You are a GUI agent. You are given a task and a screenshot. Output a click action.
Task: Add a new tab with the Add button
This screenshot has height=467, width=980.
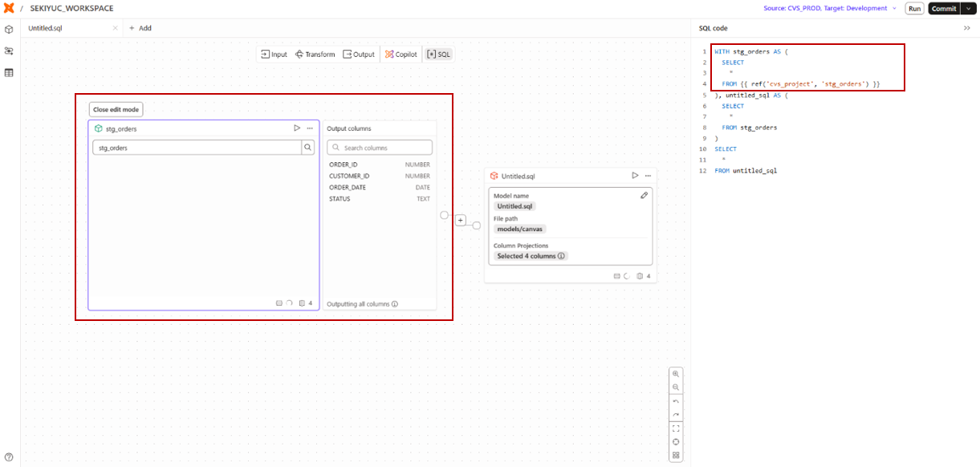tap(140, 28)
